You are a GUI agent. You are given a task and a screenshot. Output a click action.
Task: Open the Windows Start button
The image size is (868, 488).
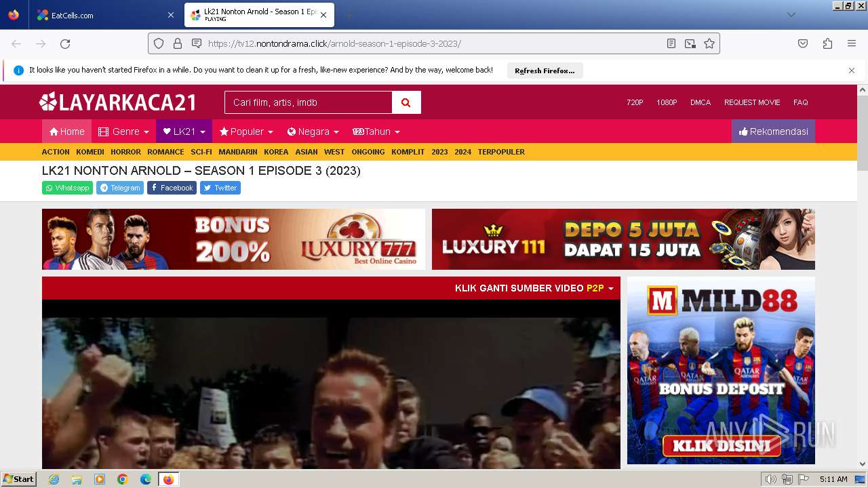[19, 479]
